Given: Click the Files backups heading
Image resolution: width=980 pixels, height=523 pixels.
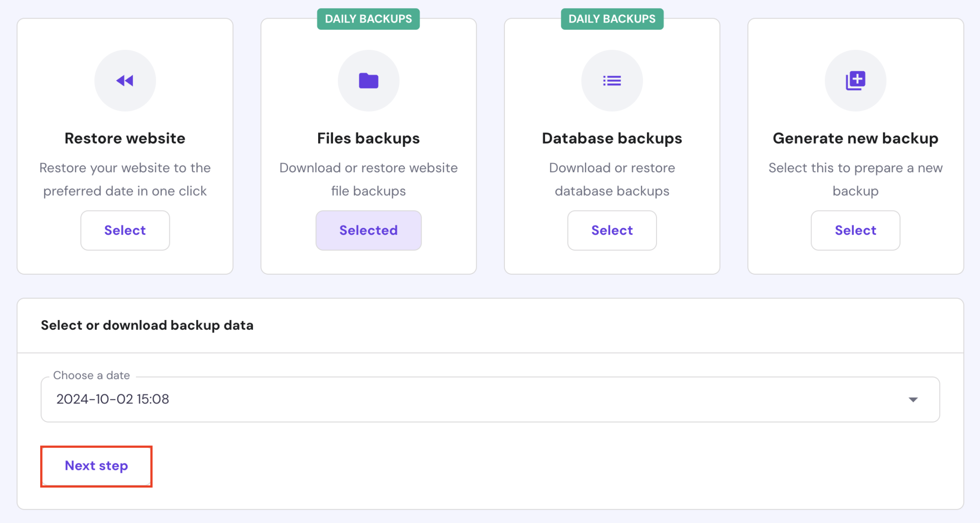Looking at the screenshot, I should [368, 138].
